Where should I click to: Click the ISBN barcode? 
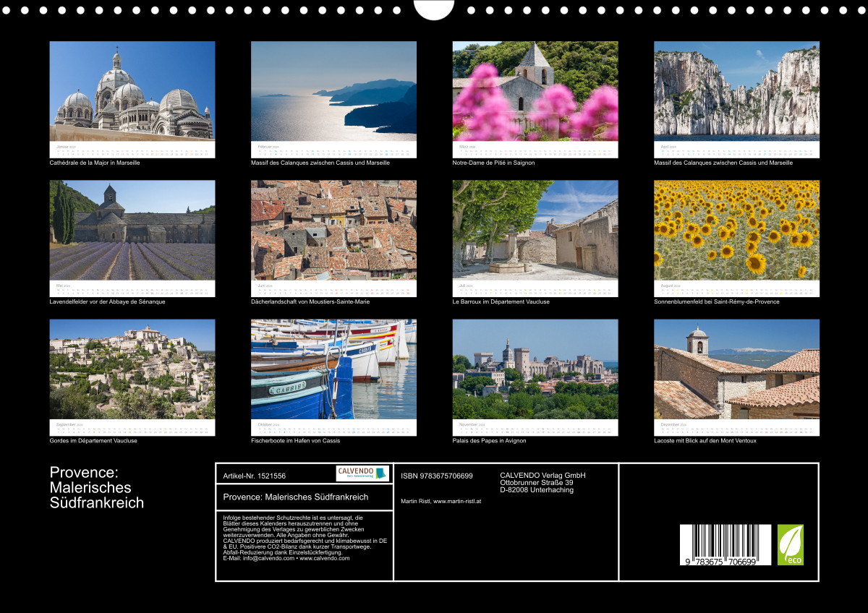725,545
